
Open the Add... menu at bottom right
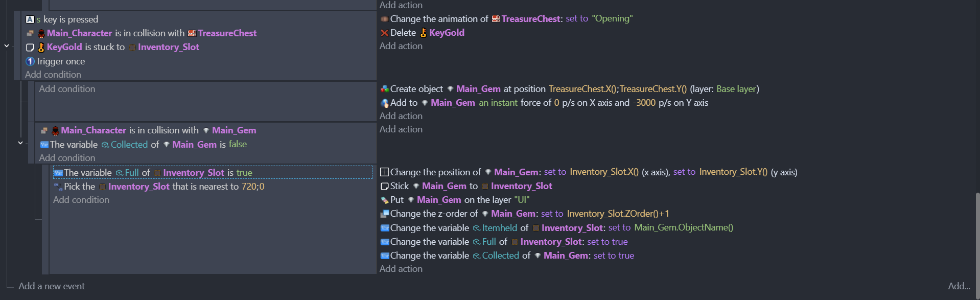tap(959, 286)
